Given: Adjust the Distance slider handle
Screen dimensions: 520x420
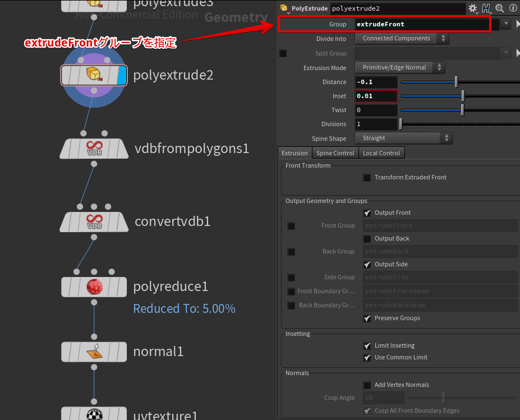Looking at the screenshot, I should 456,82.
